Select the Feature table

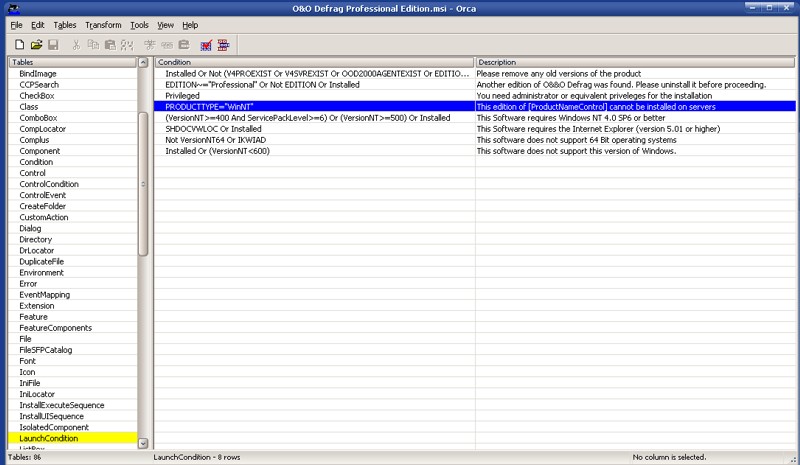pyautogui.click(x=33, y=317)
